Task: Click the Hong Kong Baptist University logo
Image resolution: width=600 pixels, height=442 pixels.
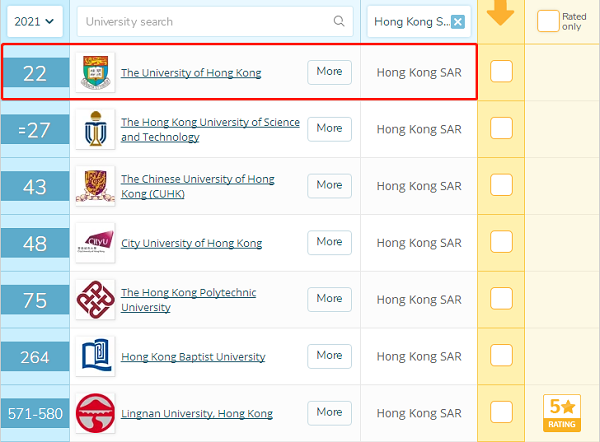Action: (x=95, y=357)
